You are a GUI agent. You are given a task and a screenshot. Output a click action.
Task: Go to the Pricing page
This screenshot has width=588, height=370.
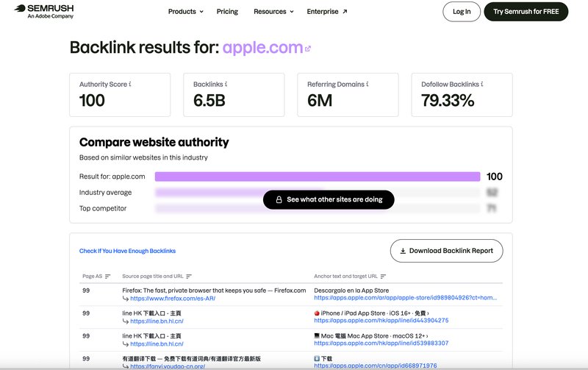227,12
